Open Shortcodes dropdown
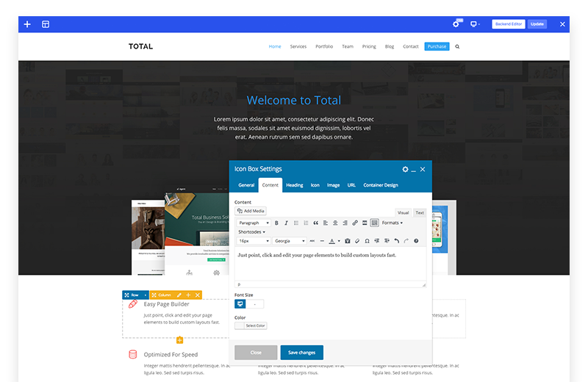 pos(251,231)
